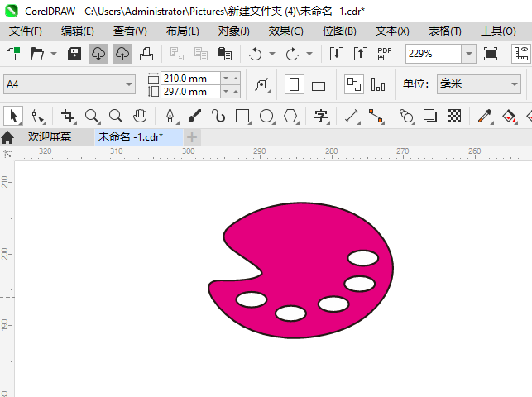Select the Color Eyedropper tool
532x397 pixels.
[x=485, y=116]
